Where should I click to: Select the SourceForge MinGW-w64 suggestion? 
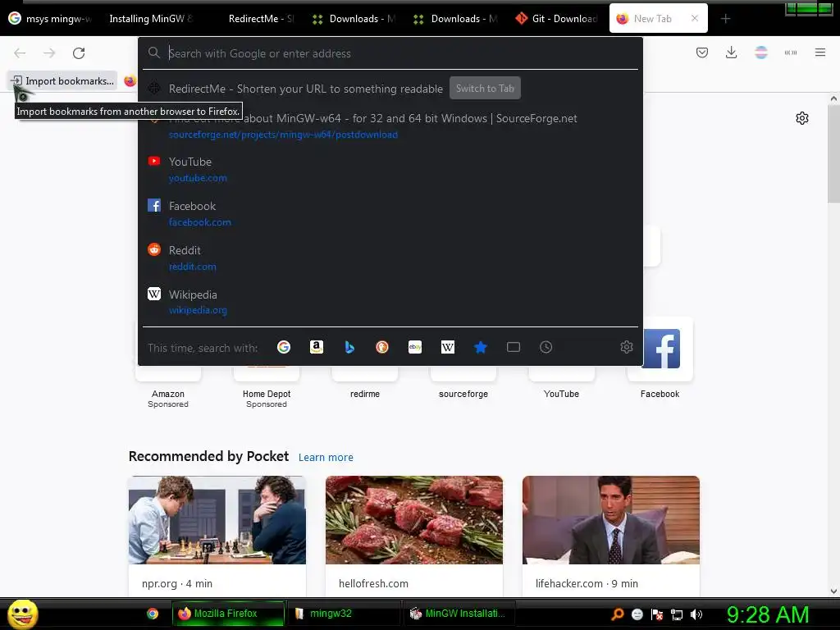390,126
